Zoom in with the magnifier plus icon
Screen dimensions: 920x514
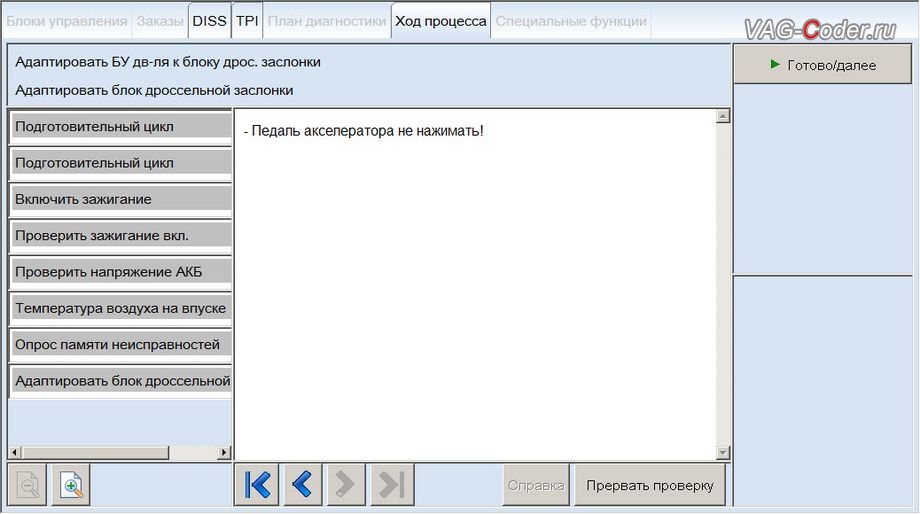pyautogui.click(x=71, y=485)
